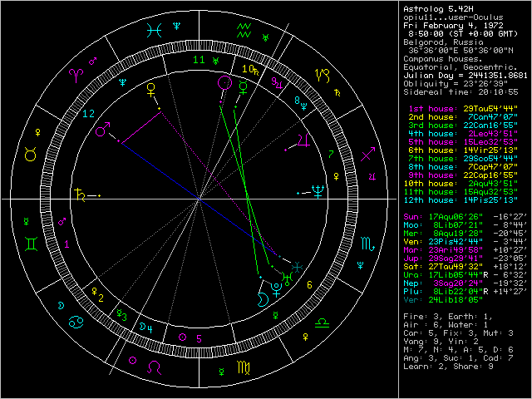Click the 'Obliquity = 23°26'39"' line
532x399 pixels.
[456, 83]
